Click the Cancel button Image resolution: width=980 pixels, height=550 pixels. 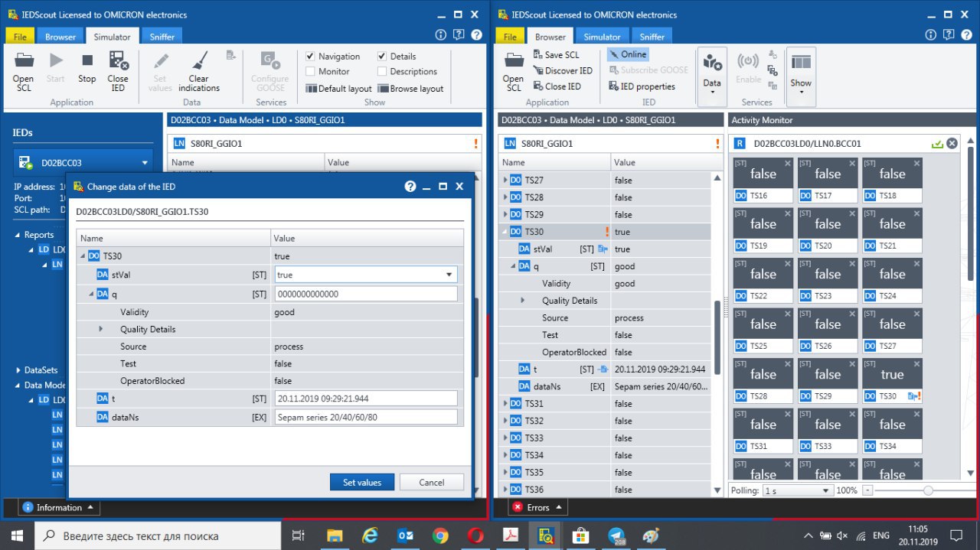click(x=432, y=482)
